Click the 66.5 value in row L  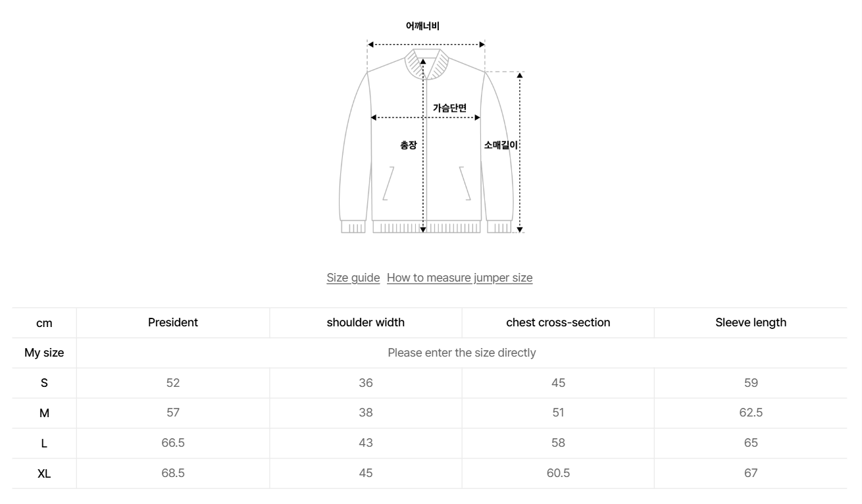(173, 443)
